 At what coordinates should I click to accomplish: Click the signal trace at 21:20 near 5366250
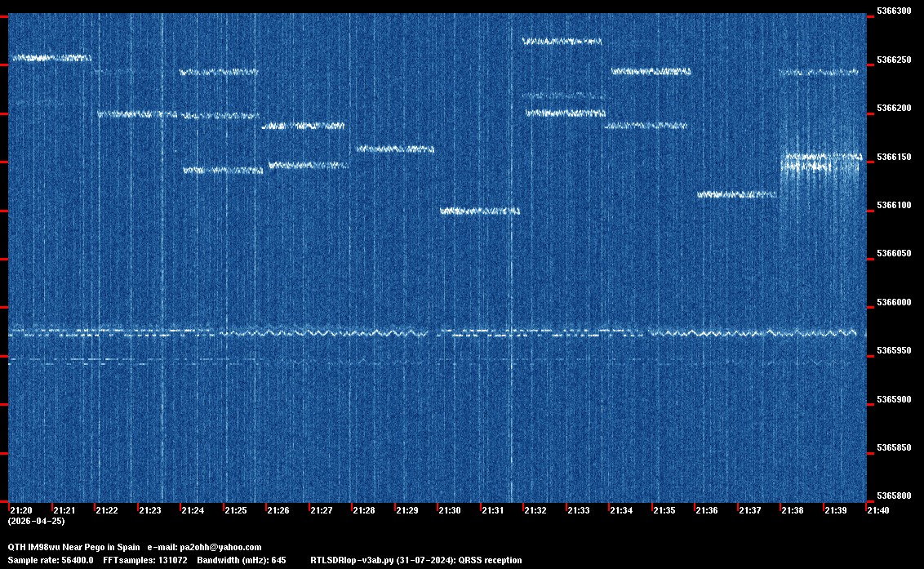(x=51, y=58)
